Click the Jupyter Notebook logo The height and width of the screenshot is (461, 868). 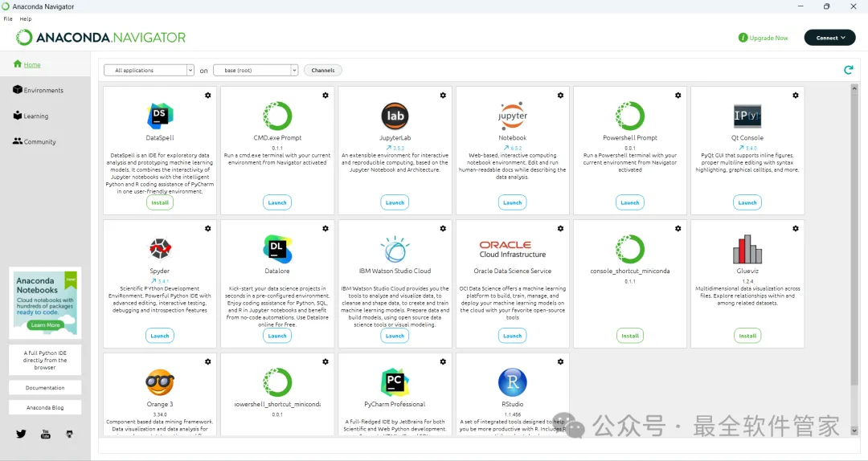click(513, 116)
